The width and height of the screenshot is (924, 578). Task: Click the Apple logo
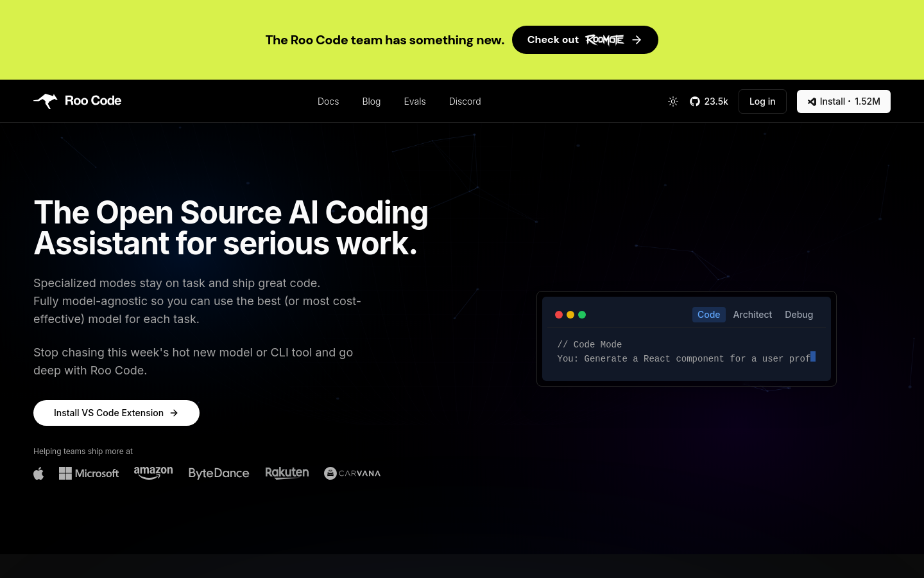click(x=38, y=473)
